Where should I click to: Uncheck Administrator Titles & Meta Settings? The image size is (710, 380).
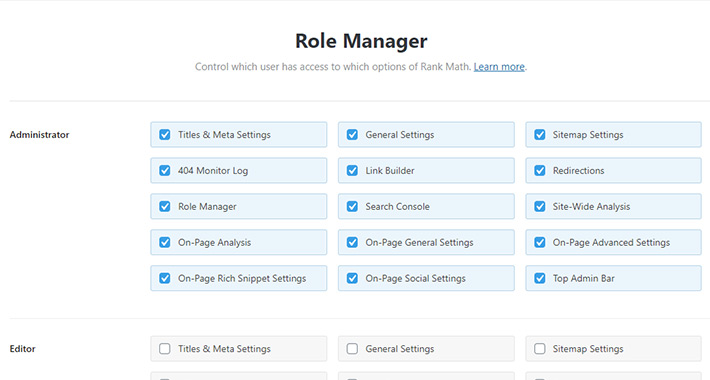pos(165,135)
